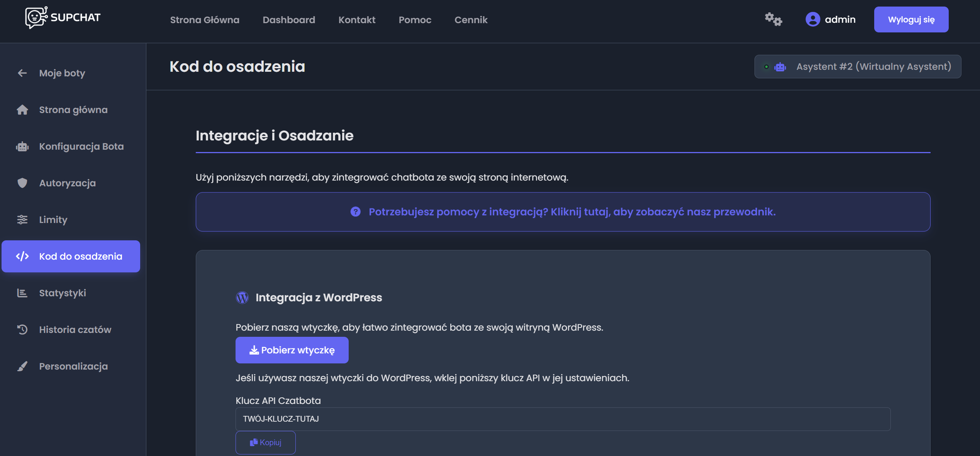This screenshot has height=456, width=980.
Task: Click the admin user avatar icon
Action: [x=812, y=19]
